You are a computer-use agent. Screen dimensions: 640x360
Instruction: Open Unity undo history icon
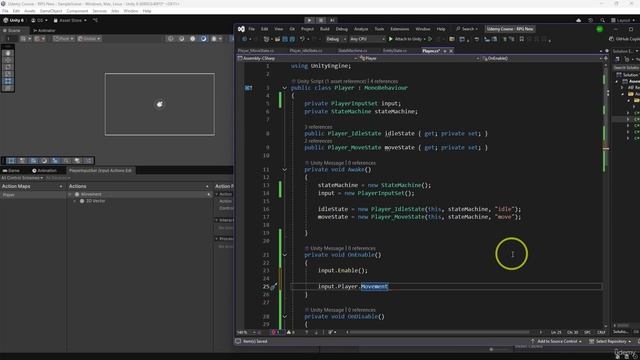(590, 20)
